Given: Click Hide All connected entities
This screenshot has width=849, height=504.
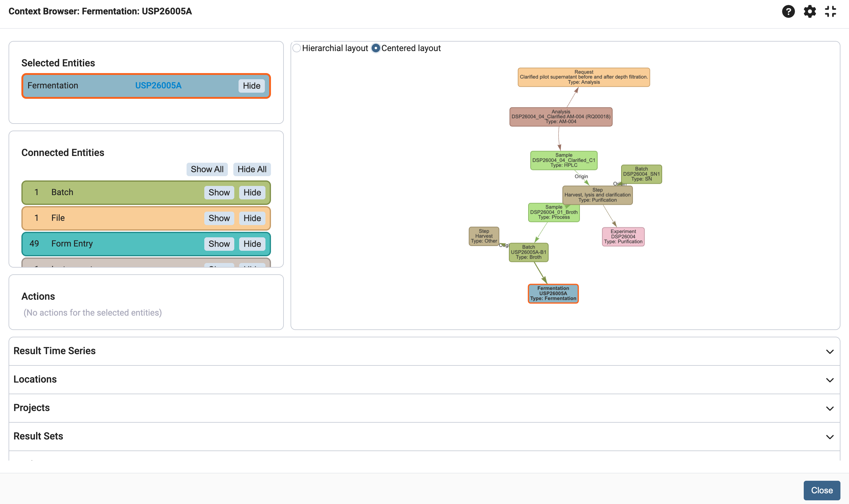Looking at the screenshot, I should point(252,169).
